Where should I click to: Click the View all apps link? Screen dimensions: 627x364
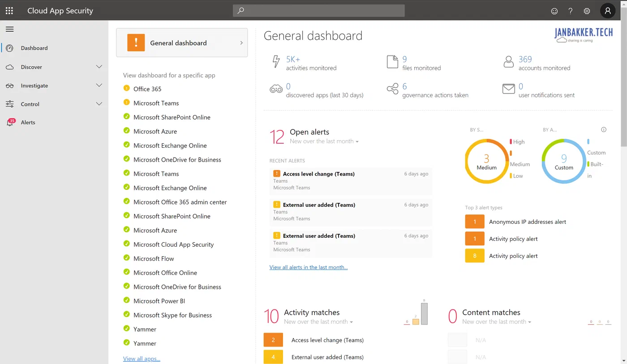click(142, 359)
